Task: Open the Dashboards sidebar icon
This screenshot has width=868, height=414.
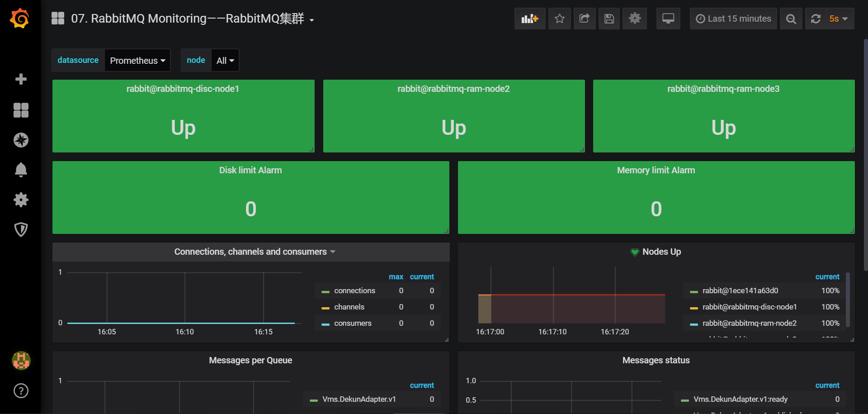Action: (x=21, y=110)
